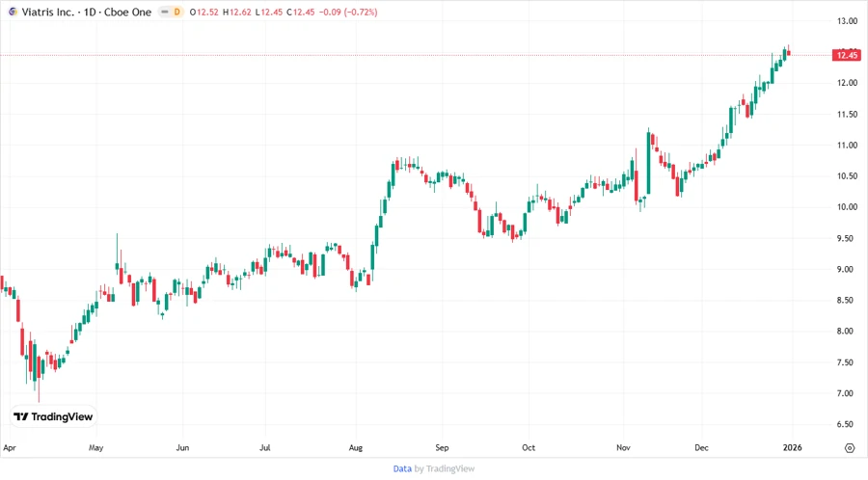Image resolution: width=868 pixels, height=480 pixels.
Task: Click the Nov date axis label
Action: click(623, 448)
